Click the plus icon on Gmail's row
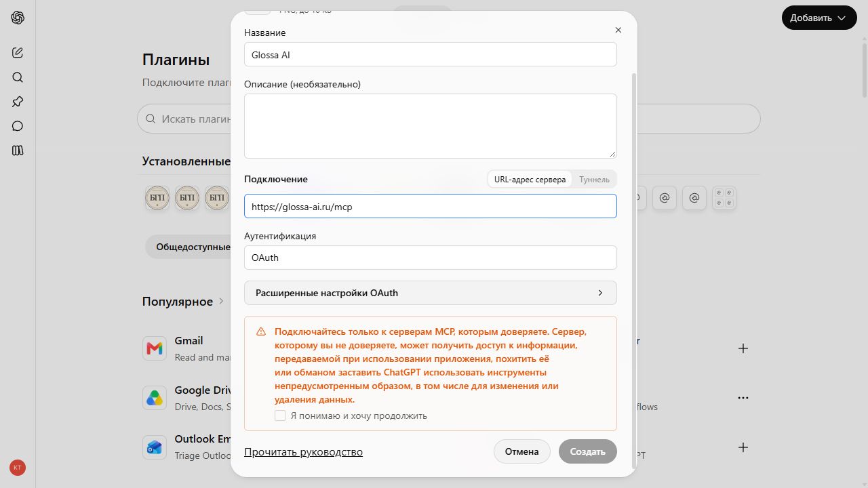Viewport: 868px width, 488px height. click(x=743, y=348)
